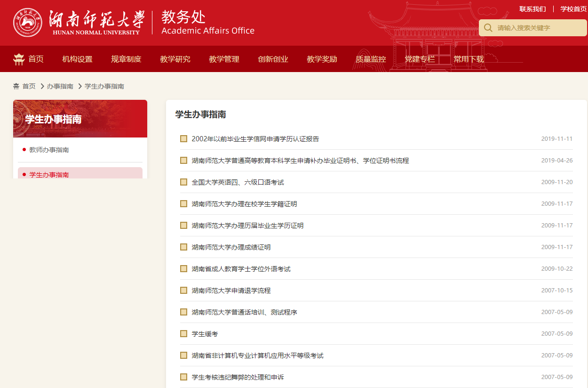Click square icon beside 湖南师范大学办理成绩证明

pos(184,247)
